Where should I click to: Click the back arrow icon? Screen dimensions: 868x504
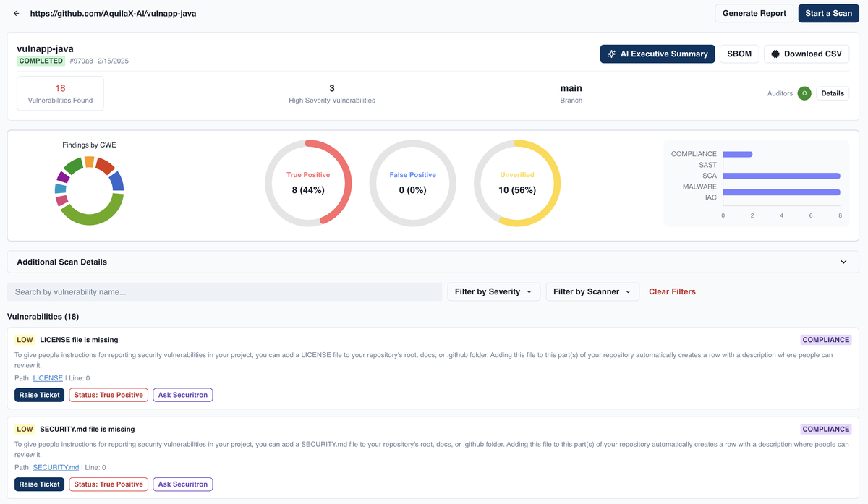[17, 13]
